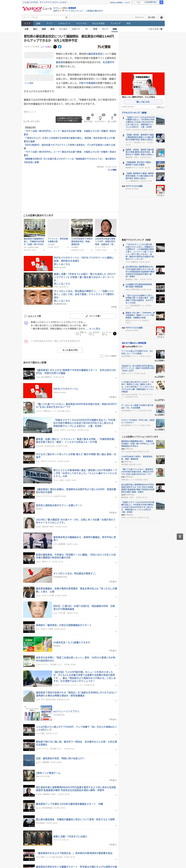
Task: Open 岐阜市が全世帯に「指定ごみ袋お試しセット」 article
Action: pyautogui.click(x=76, y=659)
